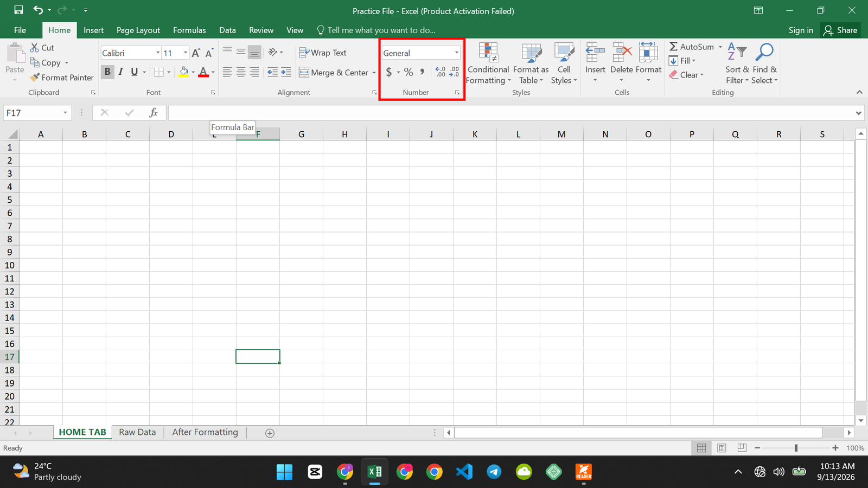Click the AutoSum button

692,47
